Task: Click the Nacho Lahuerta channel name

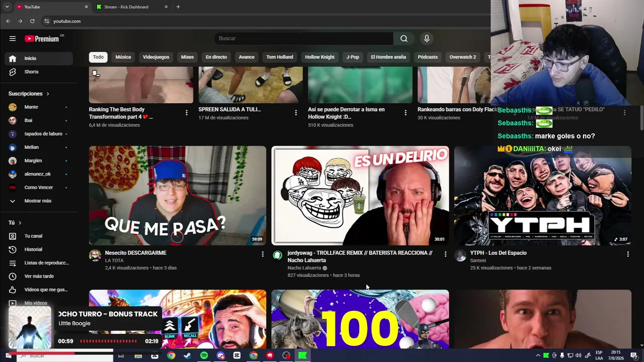Action: pos(304,268)
